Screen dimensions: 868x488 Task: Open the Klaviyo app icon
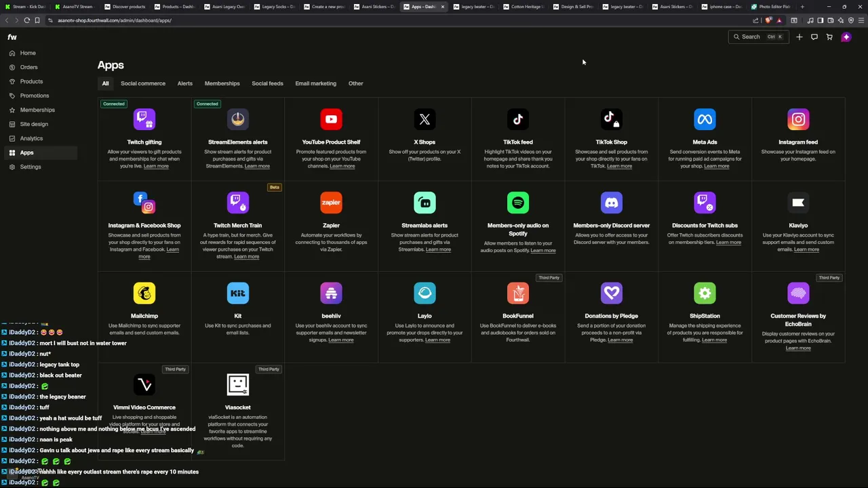point(798,203)
